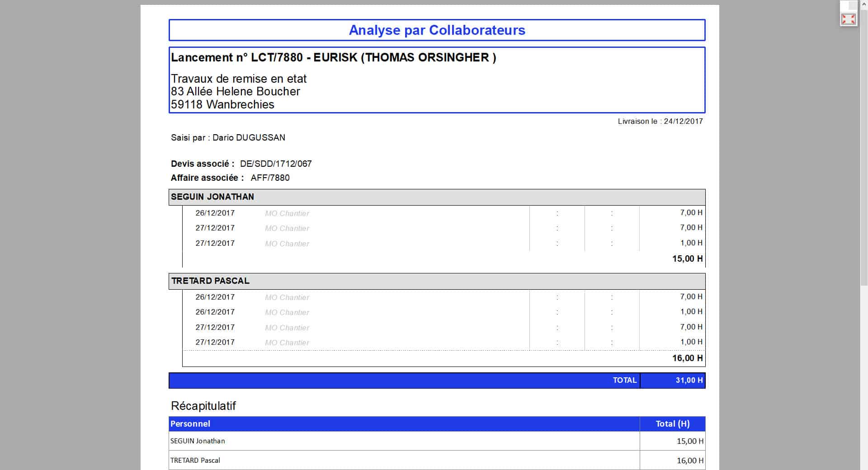The width and height of the screenshot is (868, 470).
Task: Click the red-arrows exit fullscreen icon
Action: [x=848, y=19]
